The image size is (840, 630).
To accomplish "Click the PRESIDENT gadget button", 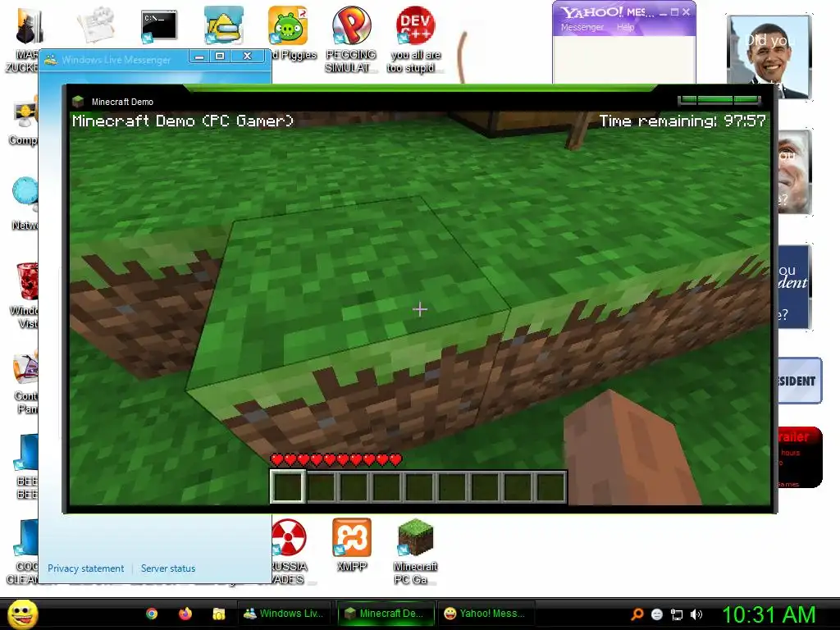I will click(x=799, y=381).
